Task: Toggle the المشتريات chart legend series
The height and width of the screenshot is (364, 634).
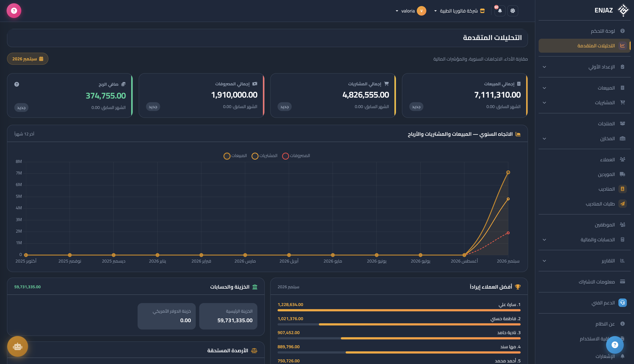Action: pyautogui.click(x=264, y=156)
